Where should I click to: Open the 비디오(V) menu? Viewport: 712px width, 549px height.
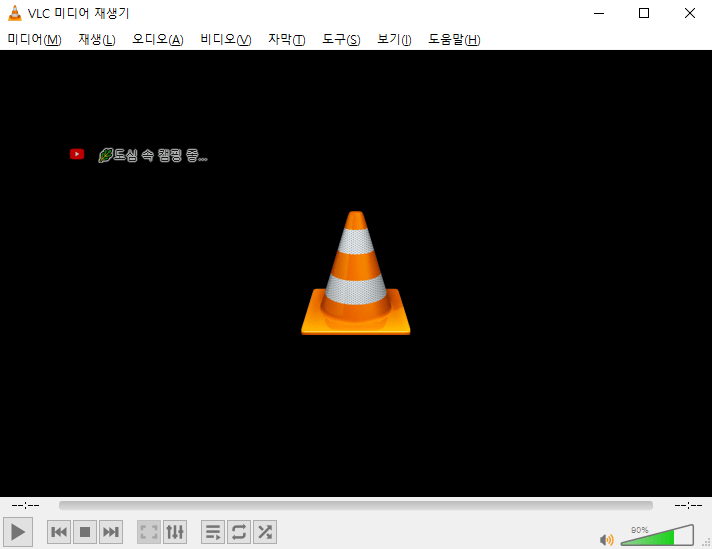click(226, 40)
